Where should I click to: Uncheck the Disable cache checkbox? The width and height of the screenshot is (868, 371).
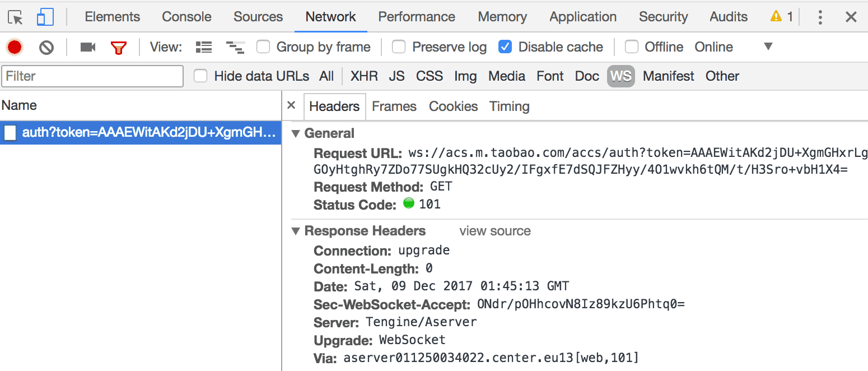tap(505, 47)
